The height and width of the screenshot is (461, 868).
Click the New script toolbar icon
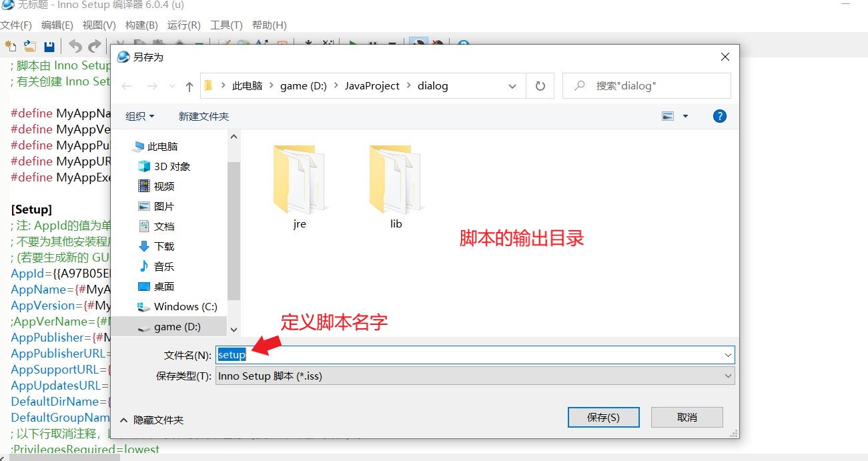[x=11, y=46]
